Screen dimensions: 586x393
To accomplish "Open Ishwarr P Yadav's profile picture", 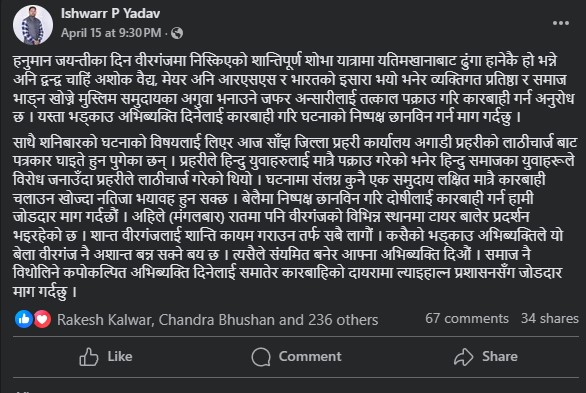I will [x=33, y=25].
